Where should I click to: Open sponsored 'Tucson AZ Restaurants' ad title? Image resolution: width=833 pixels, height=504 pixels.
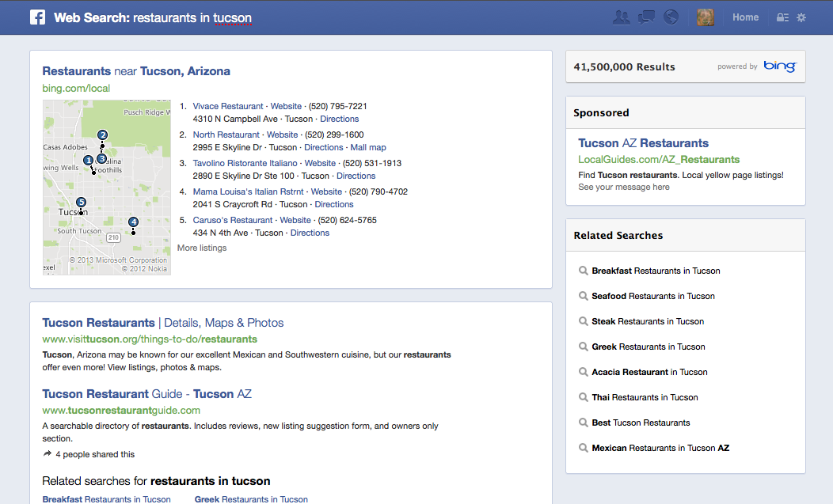point(643,143)
